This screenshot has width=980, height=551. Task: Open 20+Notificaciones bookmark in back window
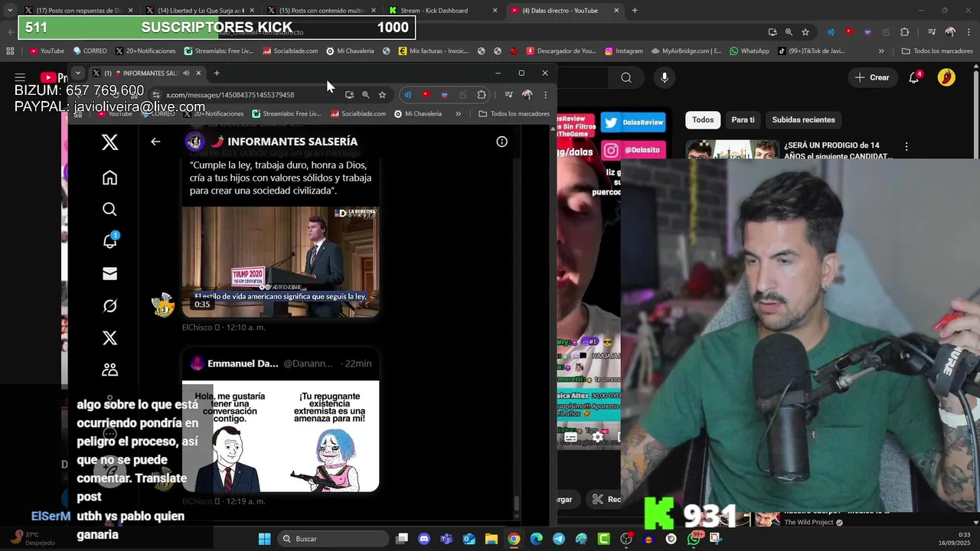[145, 51]
